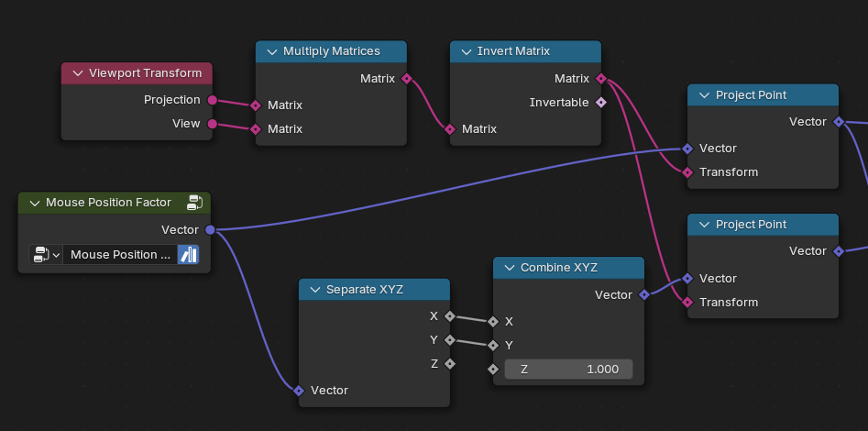Click Combine XYZ's Vector output socket

click(644, 294)
